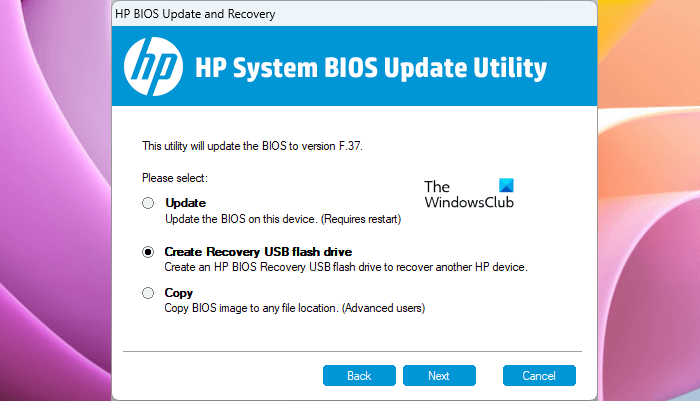Click the bold "Update" option label

pos(185,203)
